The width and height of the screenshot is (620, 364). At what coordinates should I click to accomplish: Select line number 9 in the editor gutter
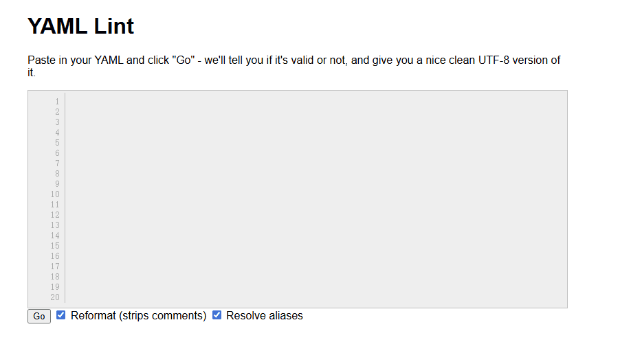[x=57, y=184]
